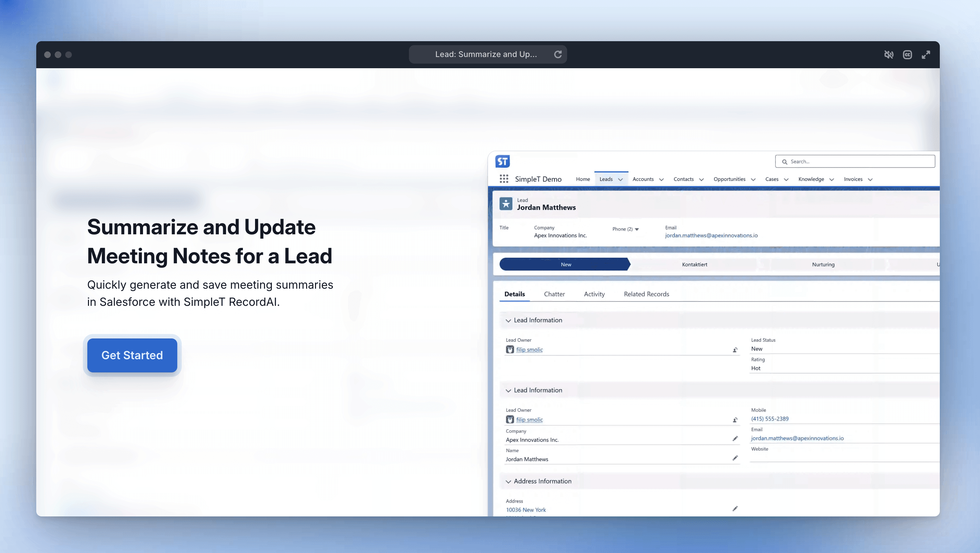Click the reload icon in title bar

tap(558, 54)
